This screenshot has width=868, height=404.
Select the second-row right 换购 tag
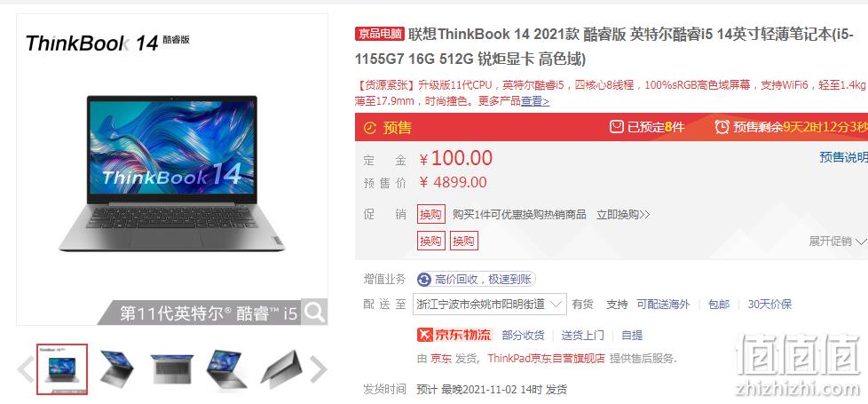point(464,242)
